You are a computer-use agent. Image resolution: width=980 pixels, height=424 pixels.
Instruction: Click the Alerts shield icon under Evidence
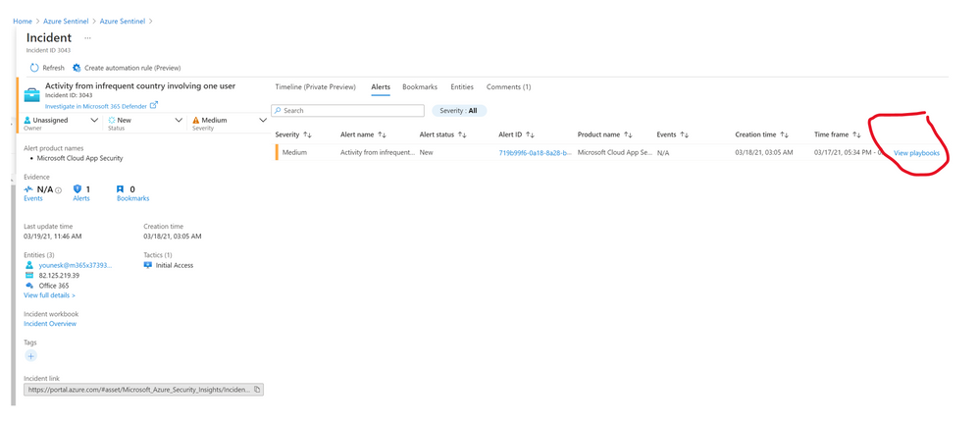click(77, 189)
